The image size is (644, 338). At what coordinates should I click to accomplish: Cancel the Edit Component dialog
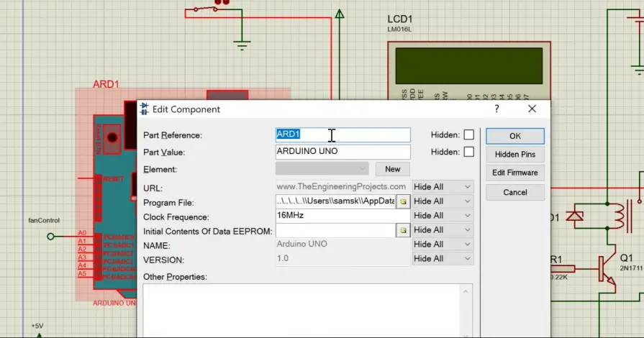515,192
